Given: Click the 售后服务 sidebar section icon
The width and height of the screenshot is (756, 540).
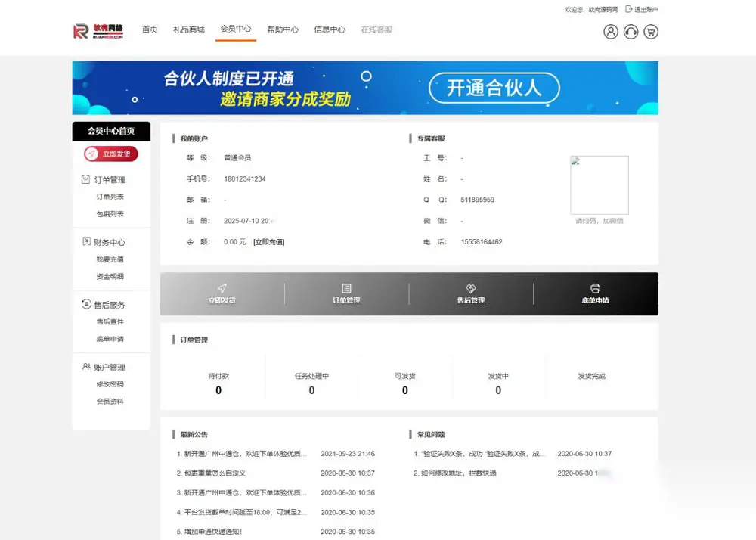Looking at the screenshot, I should tap(86, 304).
